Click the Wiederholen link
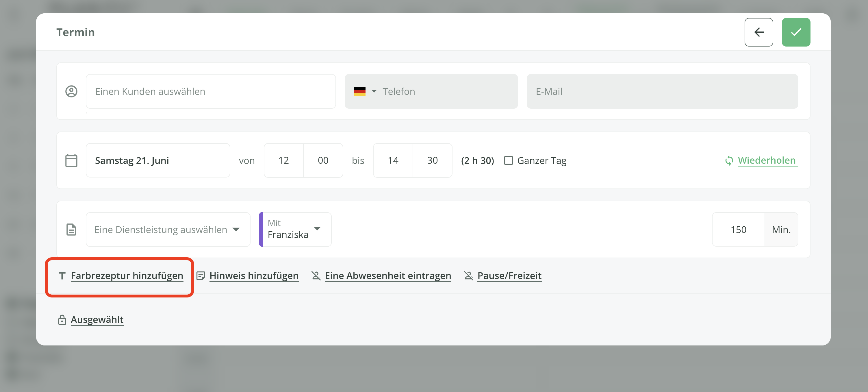The width and height of the screenshot is (868, 392). 766,160
